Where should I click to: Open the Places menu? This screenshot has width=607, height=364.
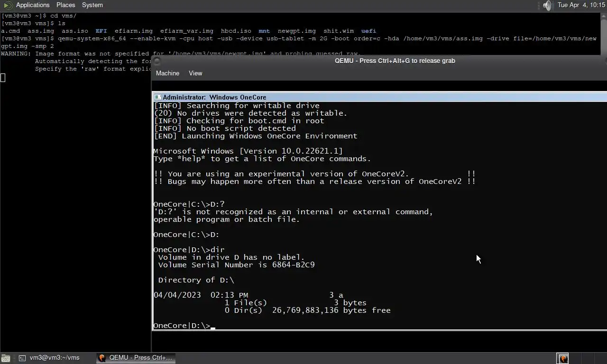[65, 5]
